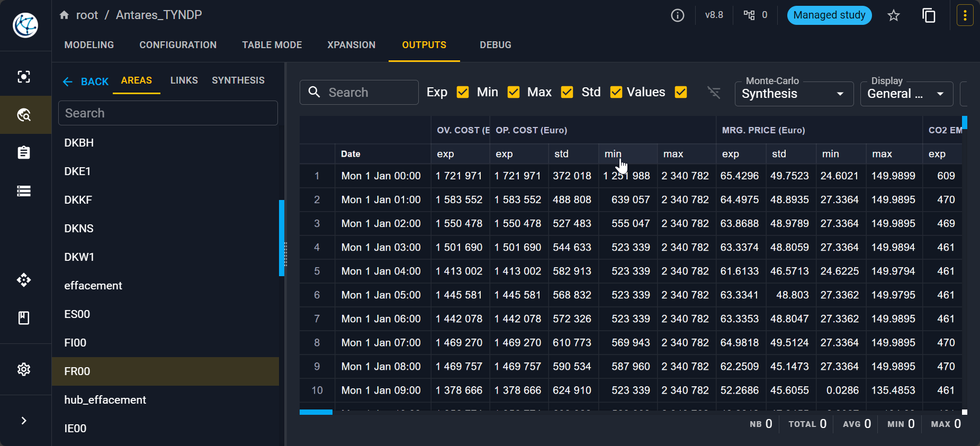Select area IE00 in the list
This screenshot has width=980, height=446.
point(165,429)
